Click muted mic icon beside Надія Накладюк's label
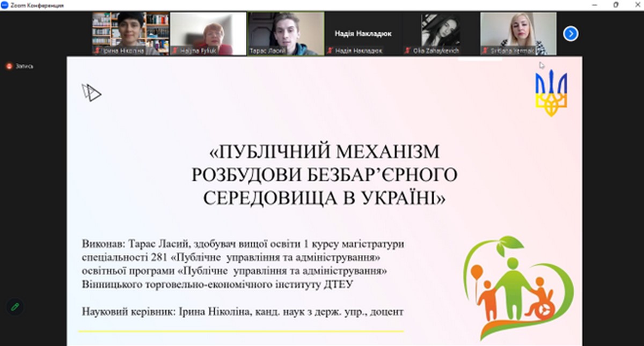This screenshot has width=644, height=346. tap(331, 51)
